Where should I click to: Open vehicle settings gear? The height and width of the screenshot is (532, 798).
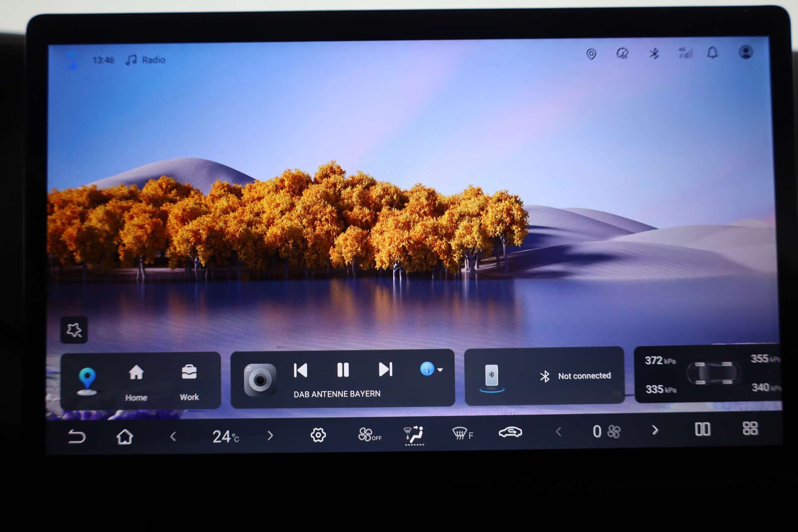(318, 435)
